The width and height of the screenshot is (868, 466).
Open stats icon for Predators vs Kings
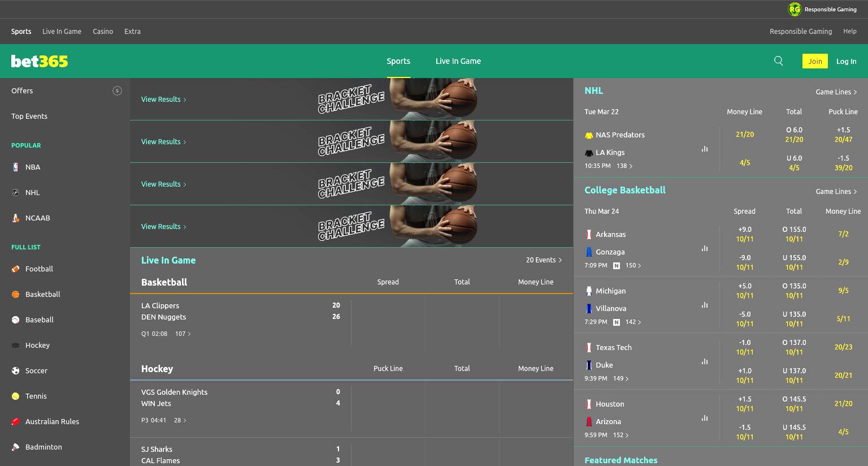(705, 149)
